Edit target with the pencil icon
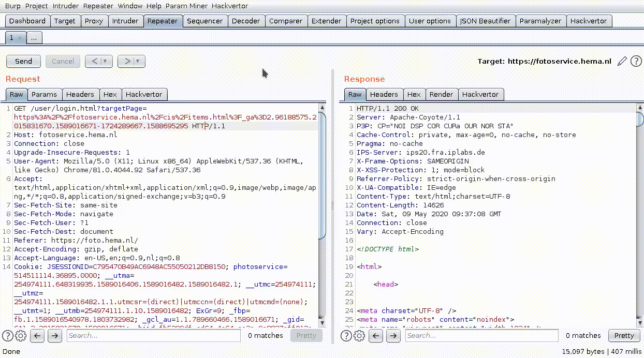Image resolution: width=644 pixels, height=358 pixels. 622,61
